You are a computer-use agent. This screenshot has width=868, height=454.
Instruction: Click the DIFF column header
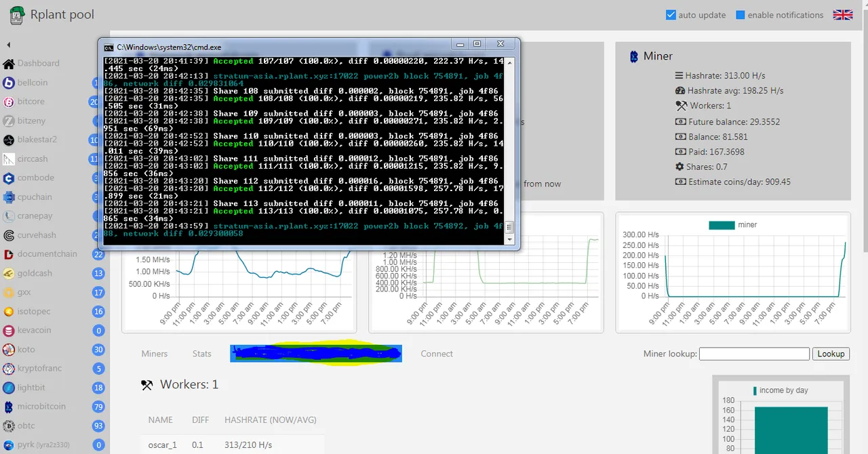[x=201, y=420]
